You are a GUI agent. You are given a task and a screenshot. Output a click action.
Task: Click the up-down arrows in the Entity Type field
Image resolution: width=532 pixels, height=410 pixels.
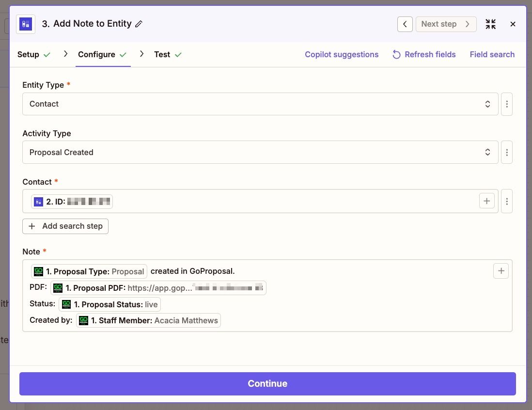pyautogui.click(x=487, y=104)
